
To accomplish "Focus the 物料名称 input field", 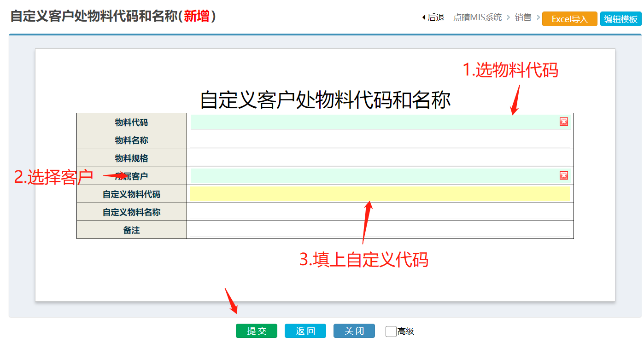I will click(380, 140).
